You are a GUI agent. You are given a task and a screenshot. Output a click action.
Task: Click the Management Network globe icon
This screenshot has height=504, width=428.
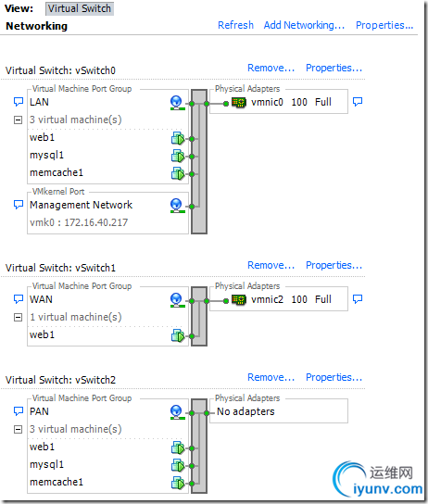click(177, 206)
